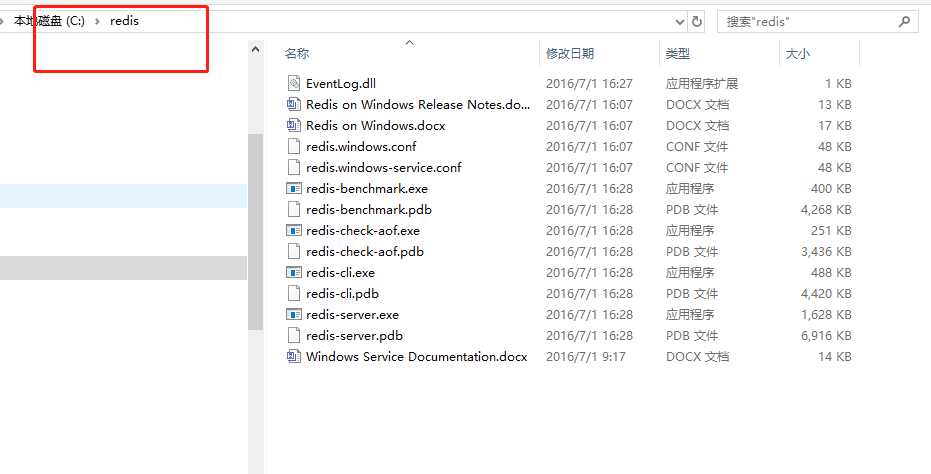Click the file icon of redis-benchmark.pdb
The width and height of the screenshot is (931, 474).
click(x=294, y=210)
